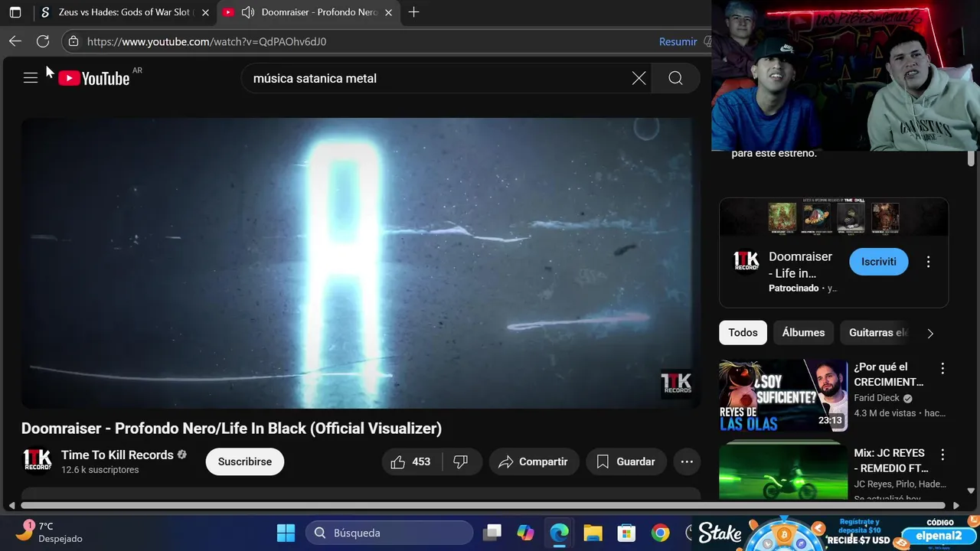
Task: Open Mix: JC REYES - REMEDIO title
Action: tap(891, 460)
